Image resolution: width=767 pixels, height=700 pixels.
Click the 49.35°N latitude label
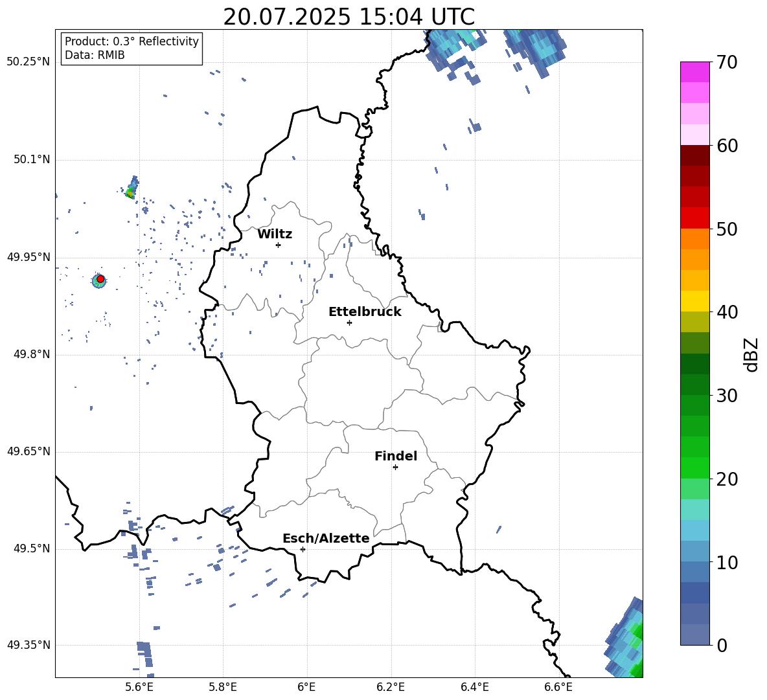29,645
